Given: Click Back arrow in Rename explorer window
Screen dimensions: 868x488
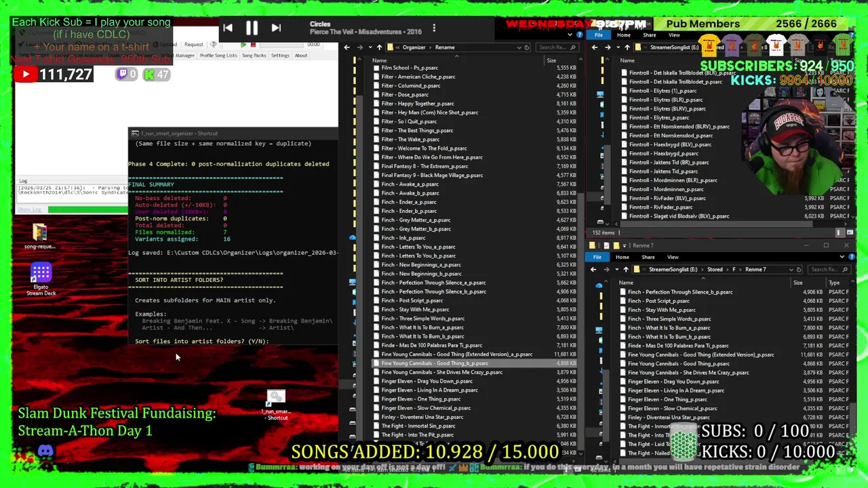Looking at the screenshot, I should tap(347, 47).
